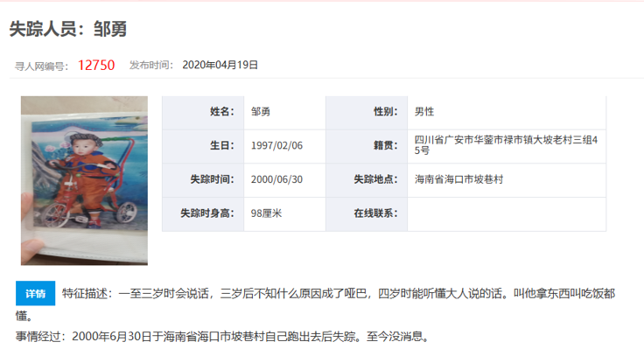The image size is (644, 356).
Task: Click the page heading 失踪人员：邹勇
Action: (x=68, y=29)
